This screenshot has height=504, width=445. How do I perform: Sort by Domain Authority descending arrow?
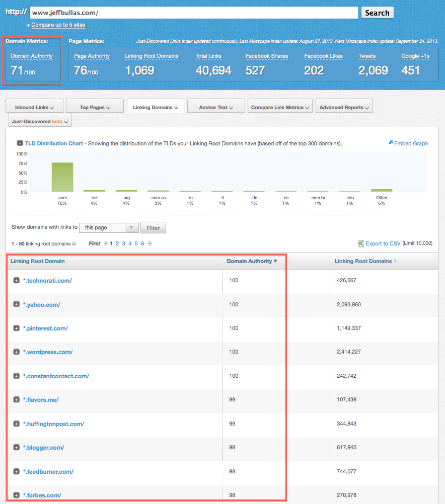pyautogui.click(x=275, y=261)
